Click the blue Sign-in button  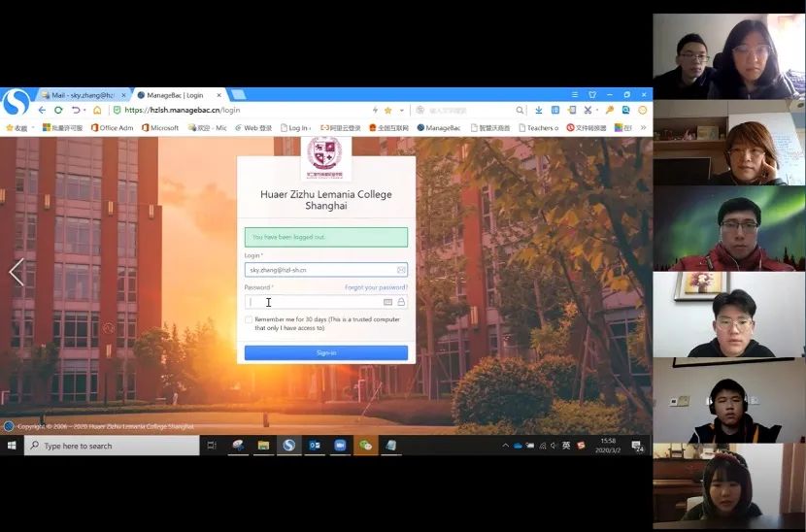[x=326, y=352]
